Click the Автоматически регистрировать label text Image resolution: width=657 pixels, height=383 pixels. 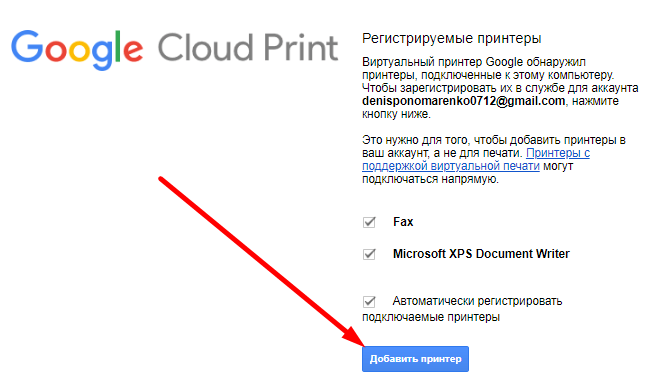pos(477,301)
